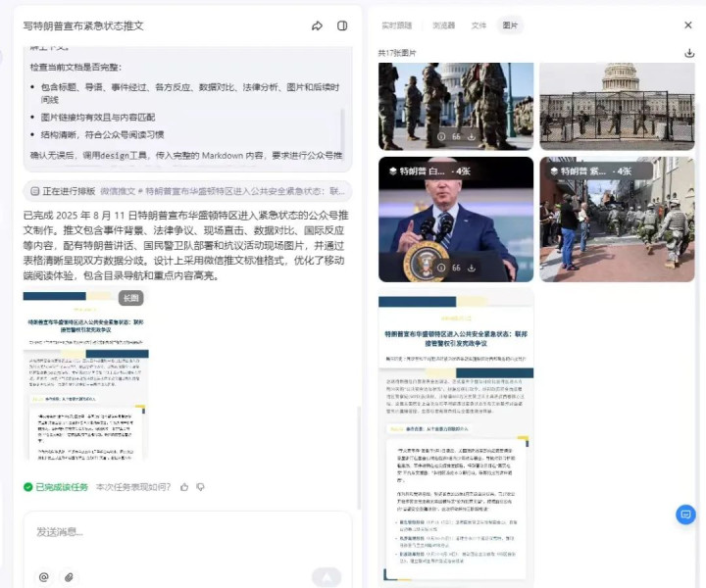
Task: Click the 本次任务表现如何? prompt text
Action: pos(133,487)
